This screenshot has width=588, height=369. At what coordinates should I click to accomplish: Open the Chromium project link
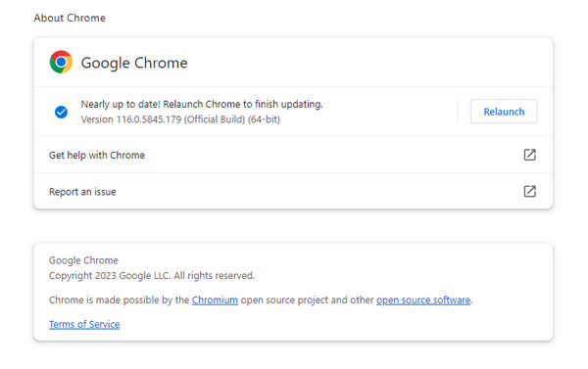point(215,300)
